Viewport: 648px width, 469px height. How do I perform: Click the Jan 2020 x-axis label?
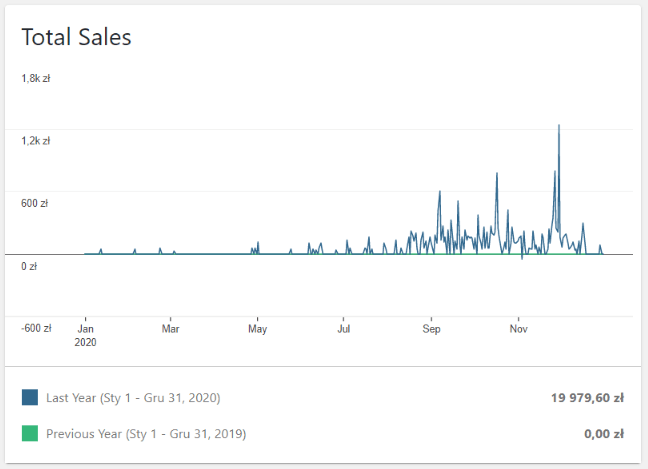86,334
